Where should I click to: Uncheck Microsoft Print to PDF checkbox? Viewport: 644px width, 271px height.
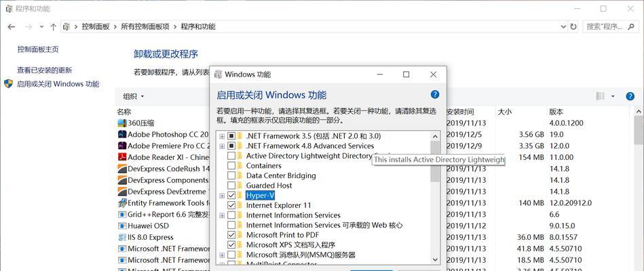pyautogui.click(x=231, y=235)
